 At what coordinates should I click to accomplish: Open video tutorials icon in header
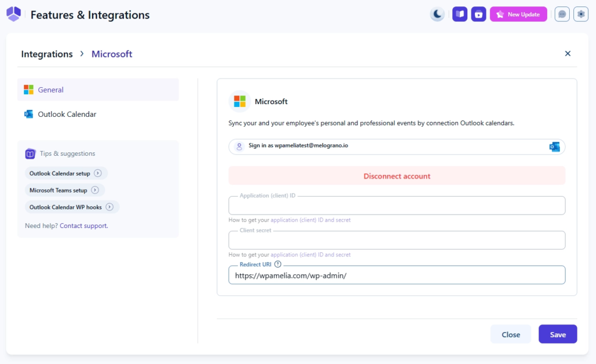[x=478, y=15]
